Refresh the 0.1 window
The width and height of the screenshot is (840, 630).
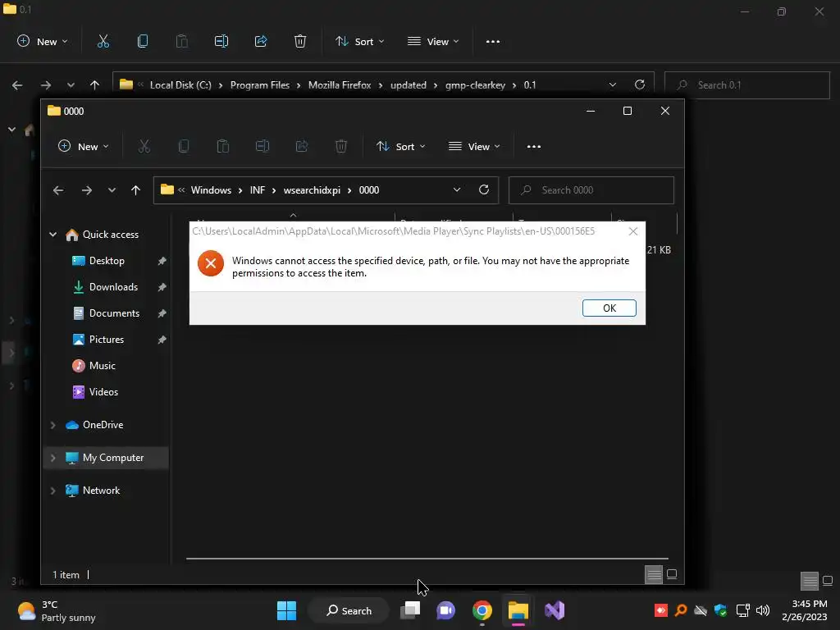tap(640, 84)
